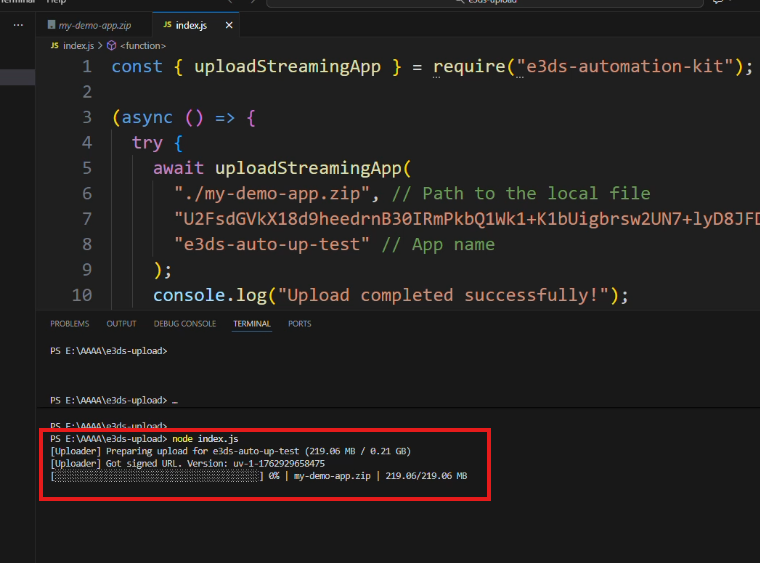Select the TERMINAL panel tab
760x563 pixels.
pos(252,324)
